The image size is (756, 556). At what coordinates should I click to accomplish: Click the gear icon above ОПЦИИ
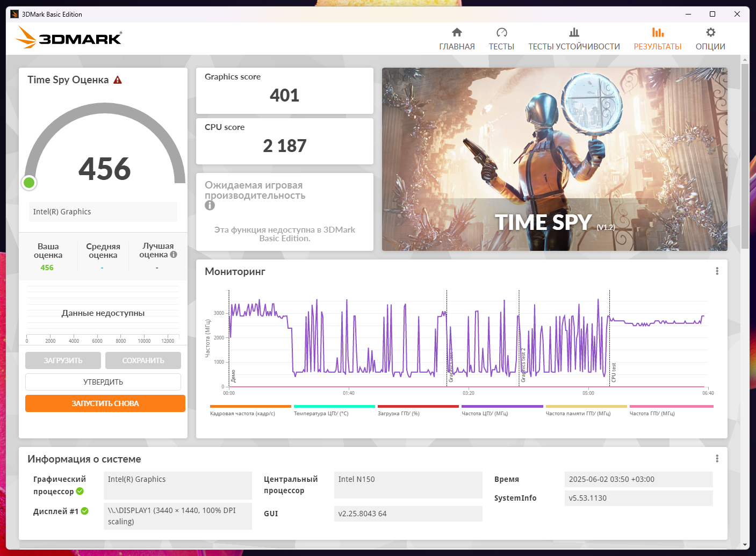[710, 32]
